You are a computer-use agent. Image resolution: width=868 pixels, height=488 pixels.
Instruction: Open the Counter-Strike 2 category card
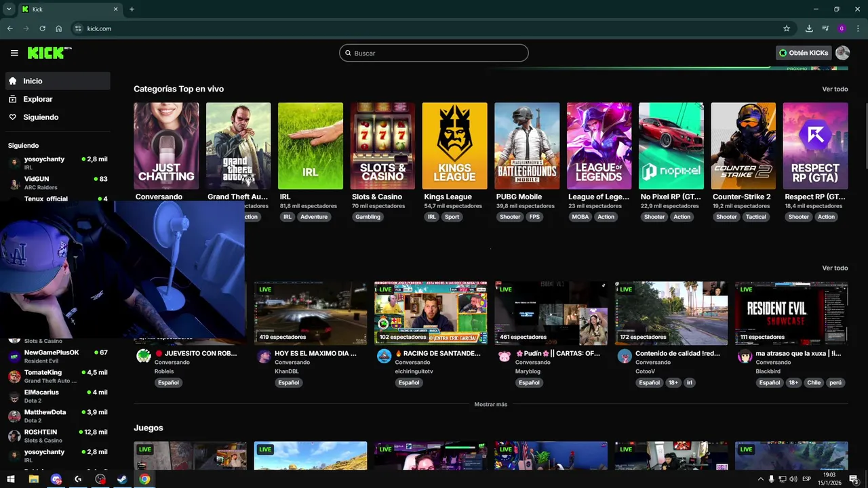click(x=743, y=146)
